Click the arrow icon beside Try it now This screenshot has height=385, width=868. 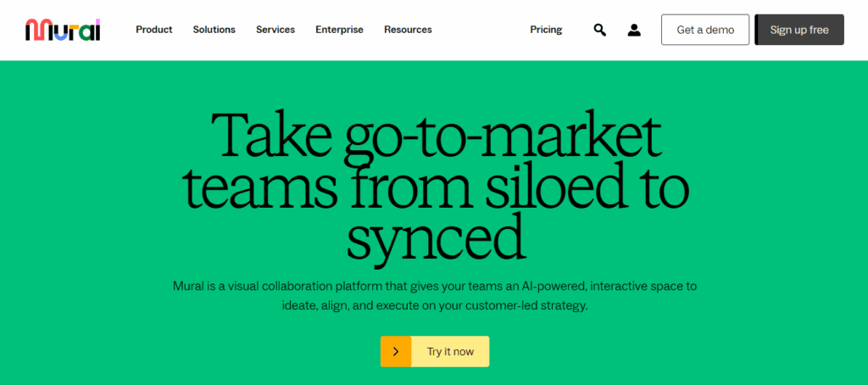396,351
